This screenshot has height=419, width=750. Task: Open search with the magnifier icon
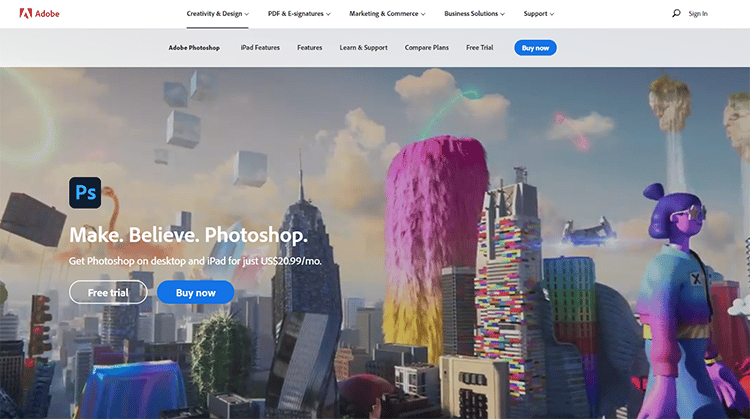[676, 14]
